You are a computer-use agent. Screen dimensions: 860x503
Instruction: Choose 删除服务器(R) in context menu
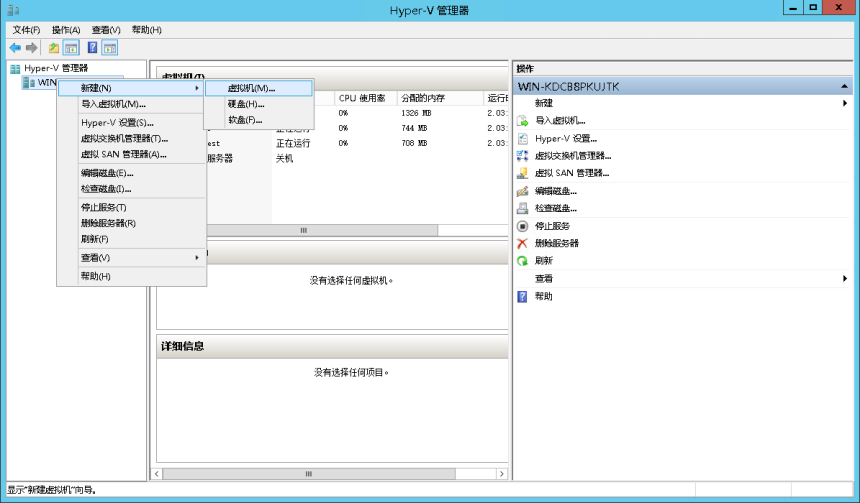[x=132, y=223]
